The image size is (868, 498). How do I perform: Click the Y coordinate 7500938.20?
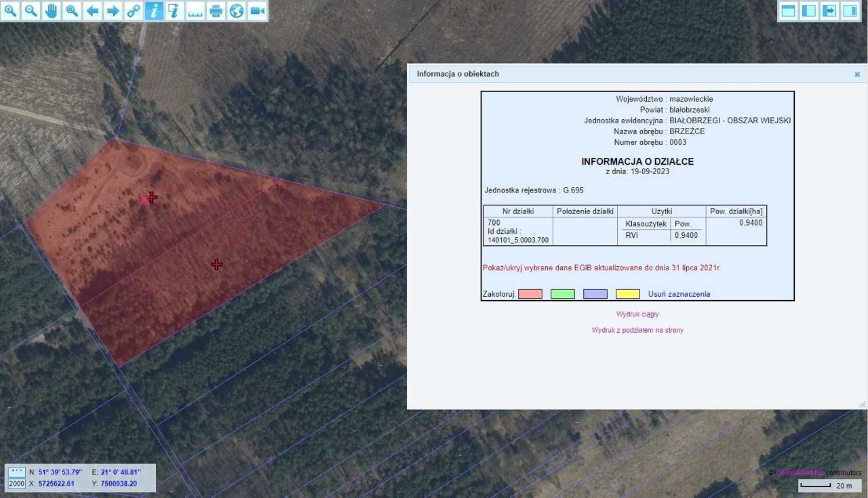coord(119,484)
